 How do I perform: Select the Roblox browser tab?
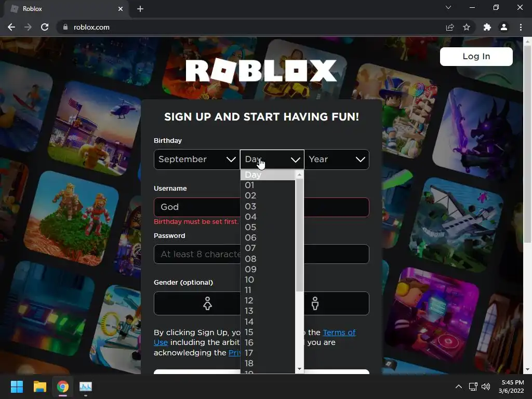66,9
